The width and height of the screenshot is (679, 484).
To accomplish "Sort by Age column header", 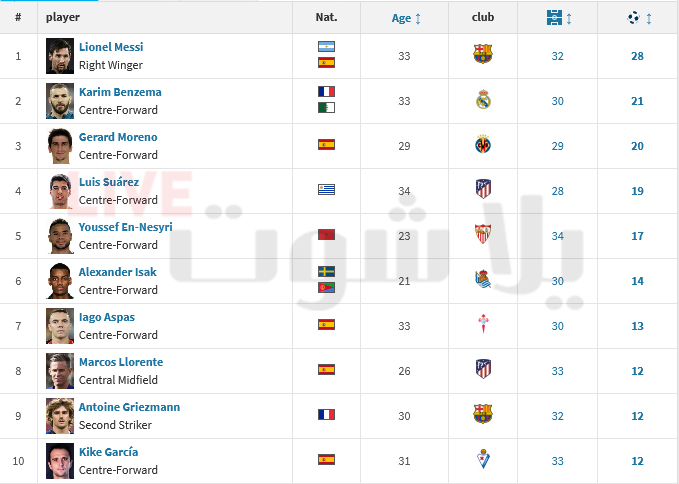I will 401,18.
